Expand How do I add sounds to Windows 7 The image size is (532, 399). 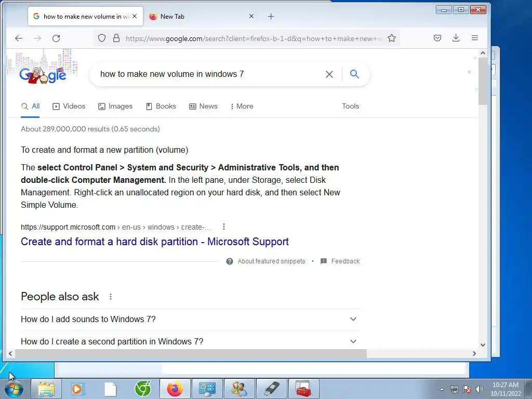click(190, 320)
